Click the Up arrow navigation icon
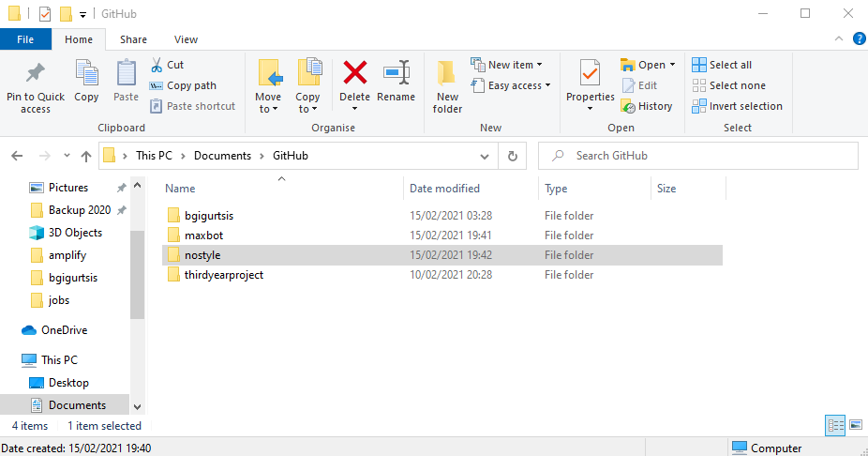This screenshot has width=868, height=456. [86, 157]
